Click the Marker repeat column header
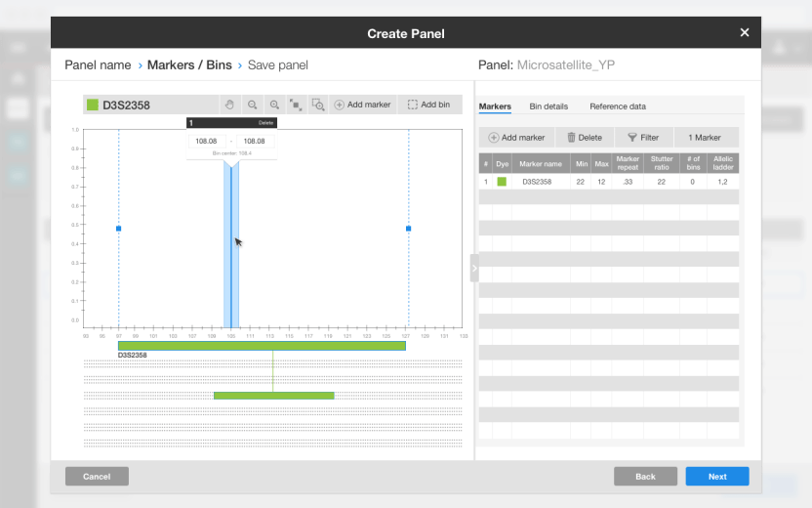Screen dimensions: 812x508 click(628, 163)
